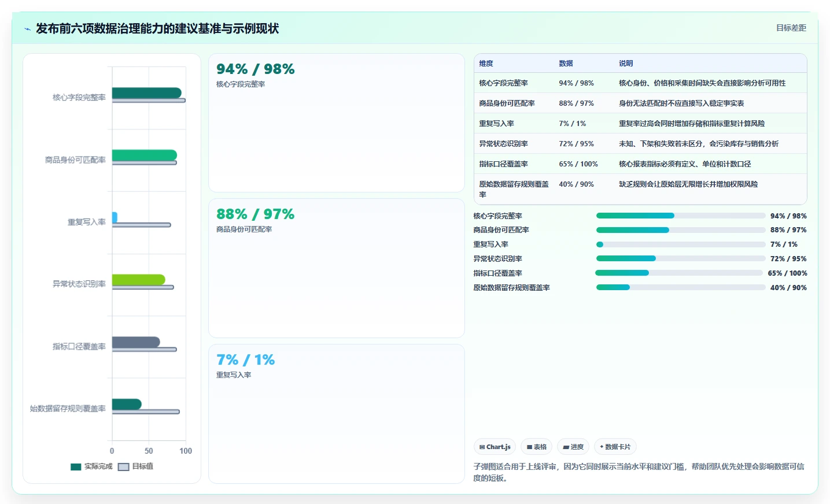Click the small blue 重复写入率 actual bar

[115, 217]
